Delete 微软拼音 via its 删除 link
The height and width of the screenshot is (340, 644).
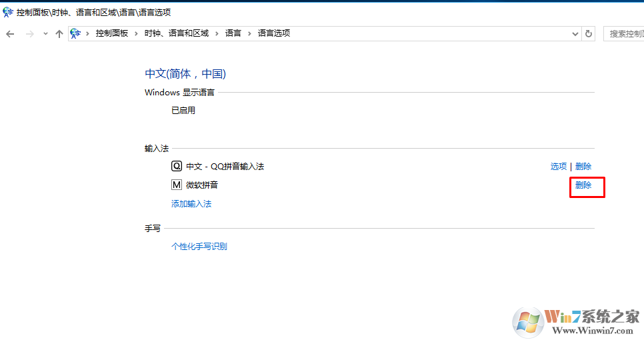[x=583, y=185]
